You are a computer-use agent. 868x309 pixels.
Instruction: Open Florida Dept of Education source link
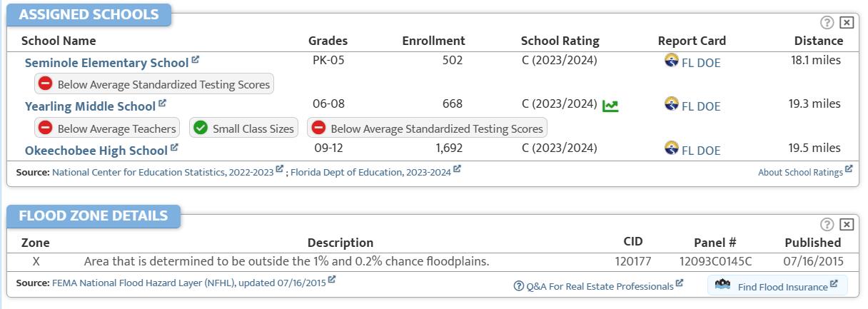tap(370, 172)
